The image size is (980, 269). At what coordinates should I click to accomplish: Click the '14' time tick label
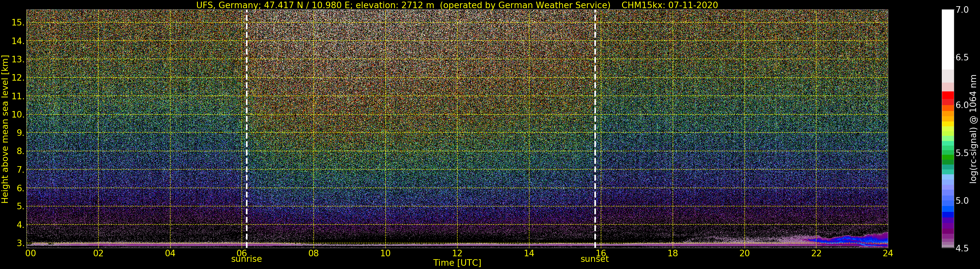[529, 253]
